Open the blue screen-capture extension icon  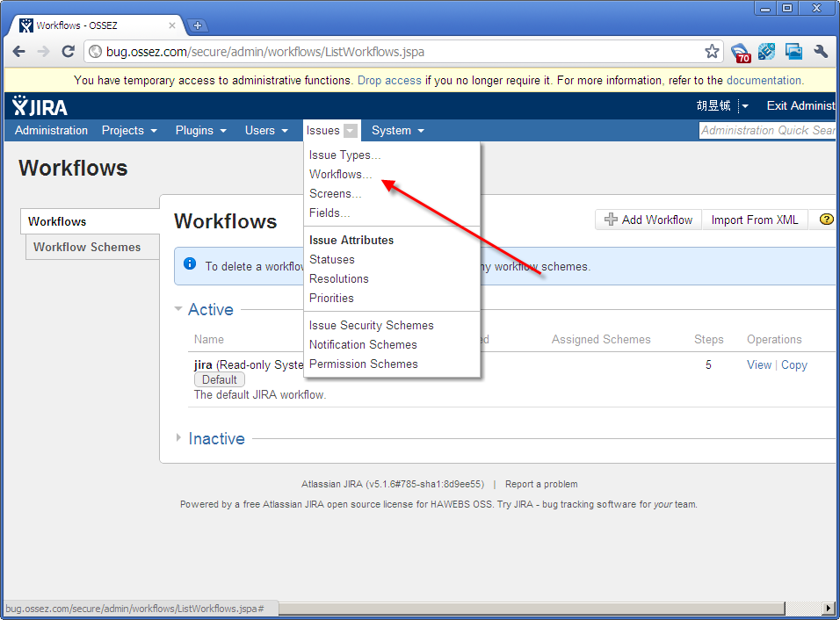click(793, 52)
